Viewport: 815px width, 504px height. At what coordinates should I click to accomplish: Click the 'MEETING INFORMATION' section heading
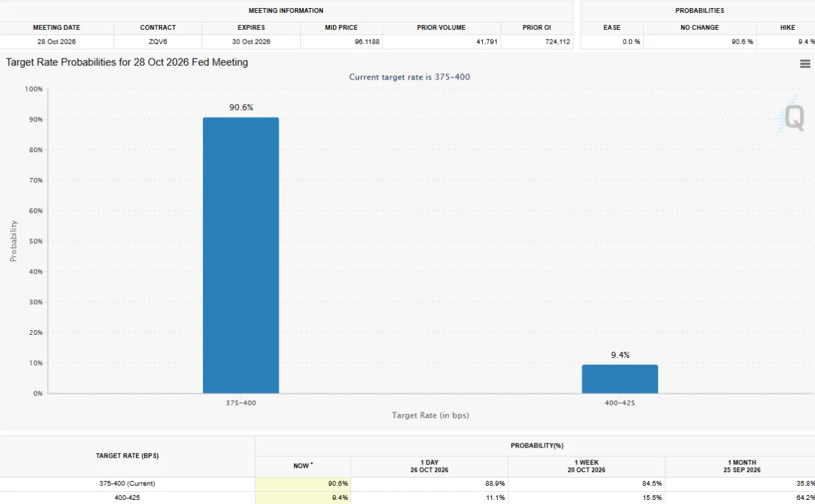pos(286,11)
